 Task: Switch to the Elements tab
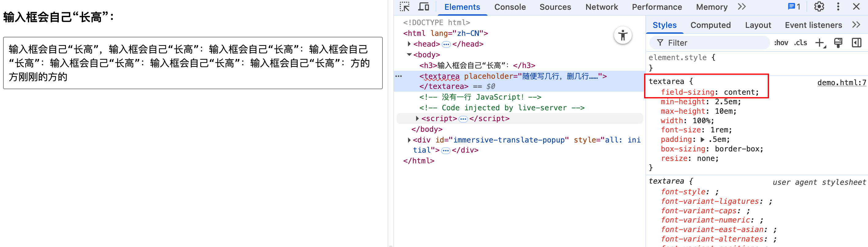coord(462,7)
